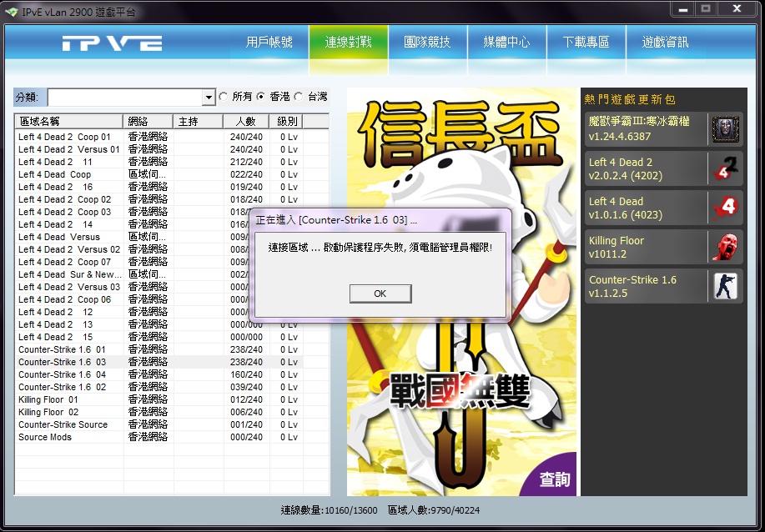Click the 區域人數:9790/40224 status text
Viewport: 765px width, 532px height.
(x=434, y=510)
